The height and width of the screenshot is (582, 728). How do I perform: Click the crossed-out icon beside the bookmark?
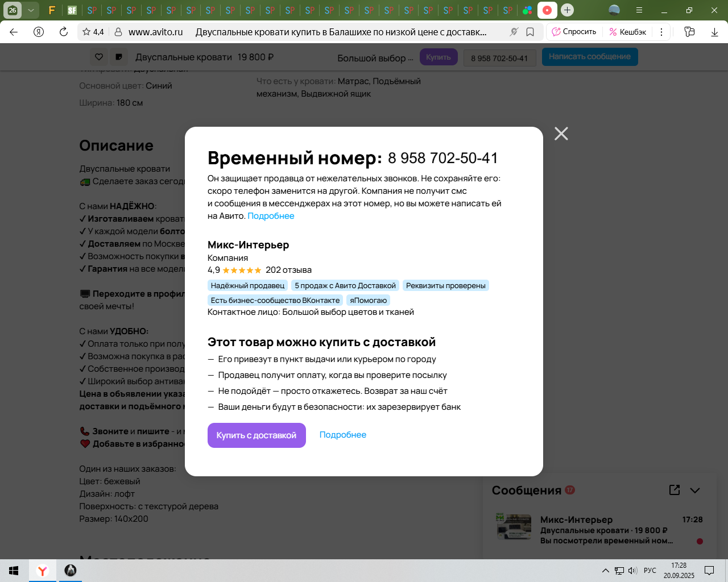[x=514, y=32]
